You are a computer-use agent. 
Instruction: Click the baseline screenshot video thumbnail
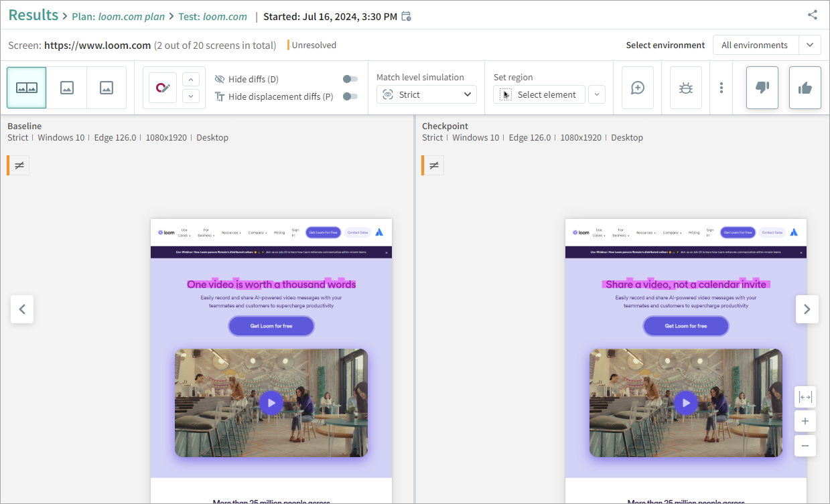(271, 403)
